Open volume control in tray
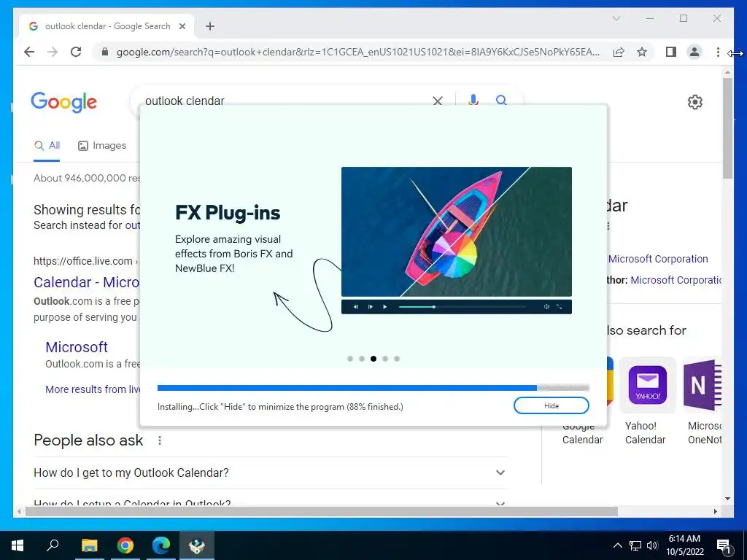 [652, 545]
